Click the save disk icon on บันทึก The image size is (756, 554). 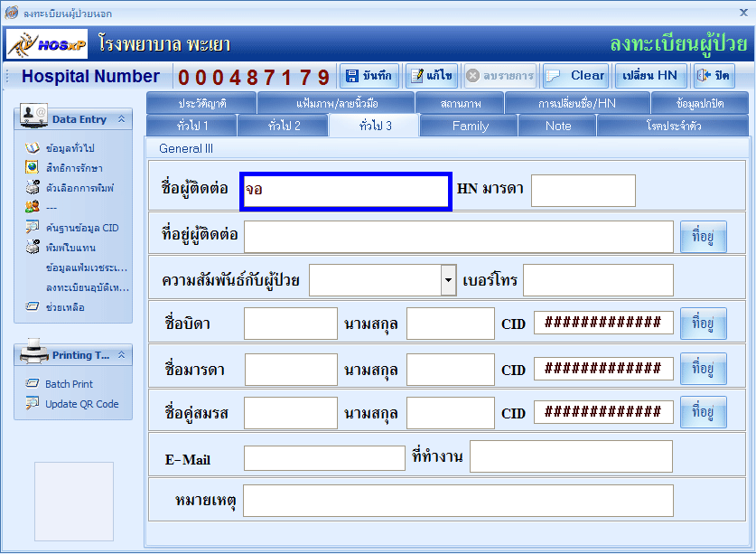(352, 76)
